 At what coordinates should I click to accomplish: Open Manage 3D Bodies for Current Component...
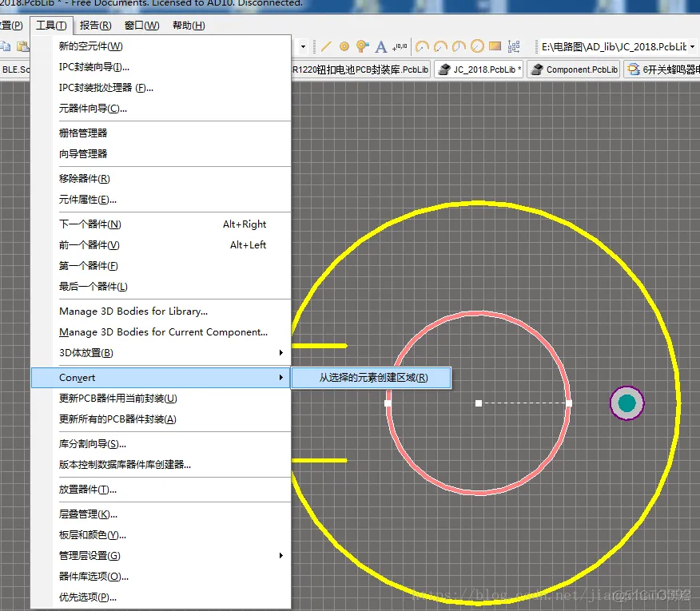pyautogui.click(x=161, y=332)
